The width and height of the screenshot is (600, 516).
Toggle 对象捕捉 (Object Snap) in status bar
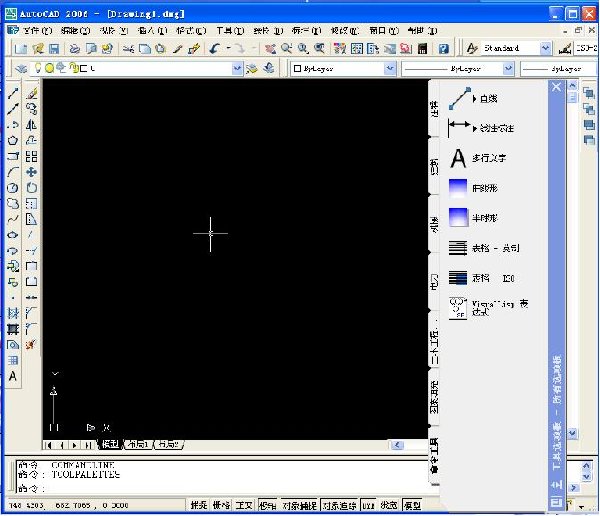click(x=300, y=505)
